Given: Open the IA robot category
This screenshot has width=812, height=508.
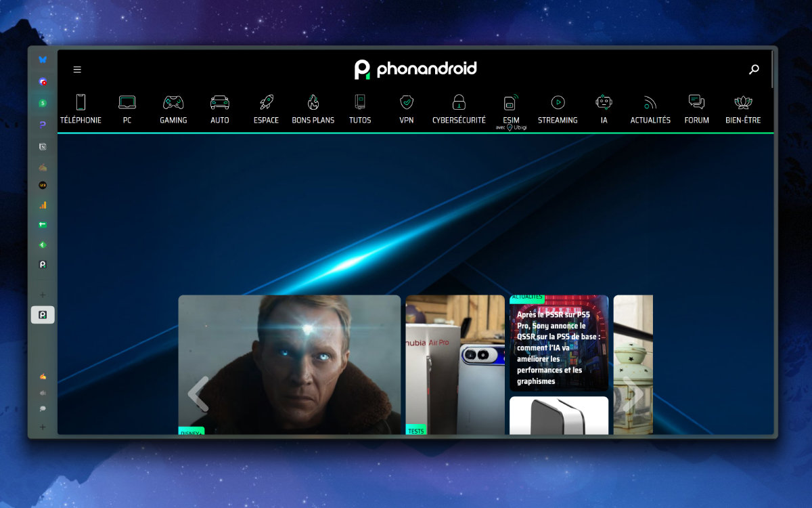Looking at the screenshot, I should 604,109.
